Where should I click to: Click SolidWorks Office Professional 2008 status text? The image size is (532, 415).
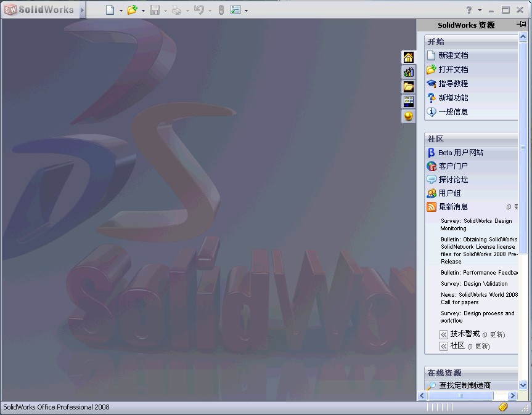(56, 407)
